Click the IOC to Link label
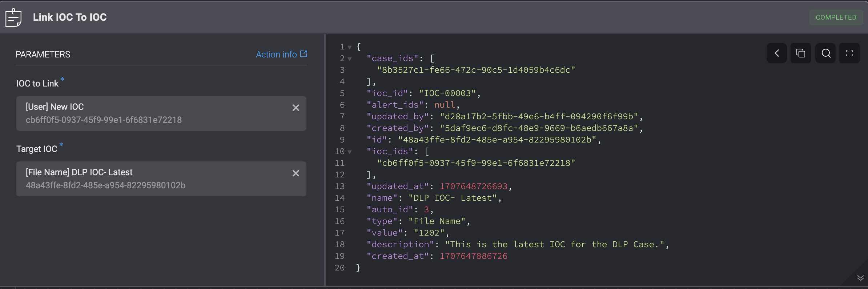The height and width of the screenshot is (289, 868). point(37,84)
